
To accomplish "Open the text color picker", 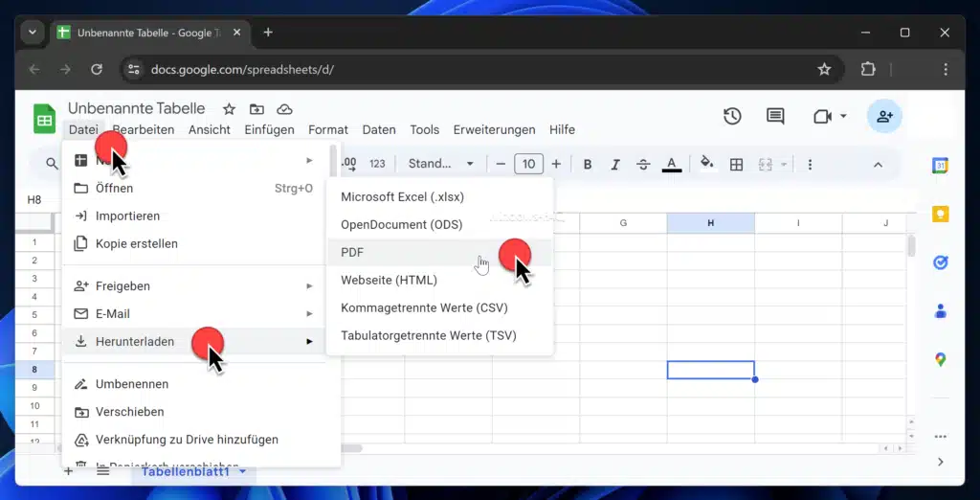I will (x=671, y=165).
